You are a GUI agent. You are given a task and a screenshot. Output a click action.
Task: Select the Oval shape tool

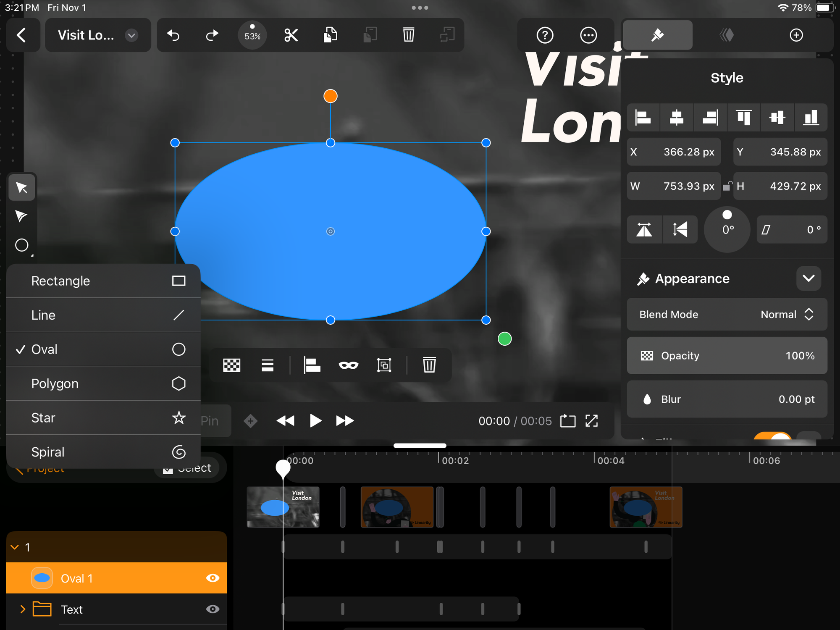(x=102, y=349)
